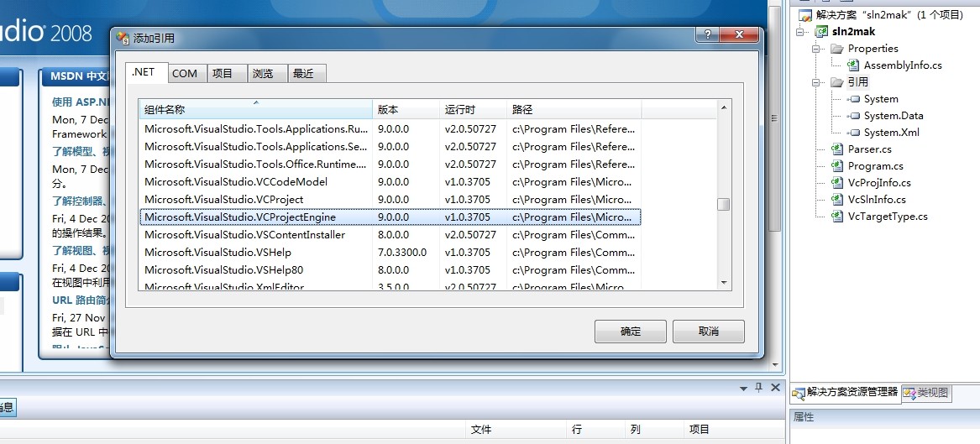This screenshot has height=444, width=980.
Task: Click the VcProjInfo.cs C# file icon
Action: (x=837, y=183)
